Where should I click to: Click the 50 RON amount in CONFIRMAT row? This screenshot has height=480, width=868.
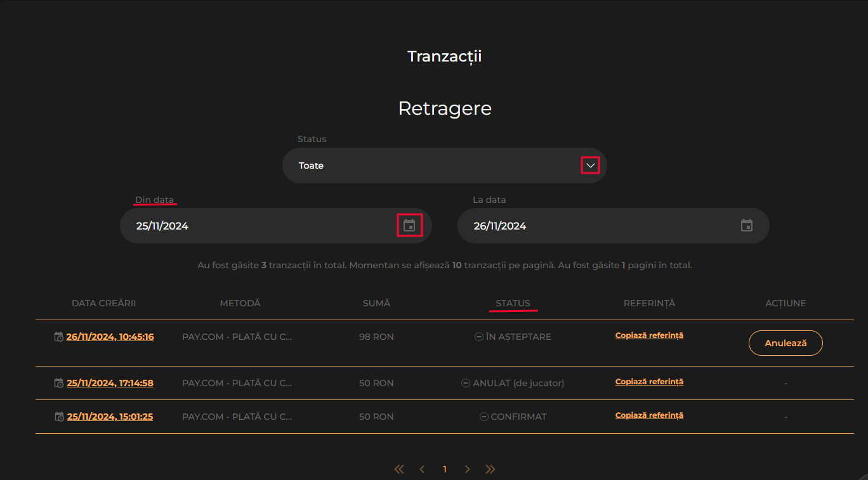(376, 417)
